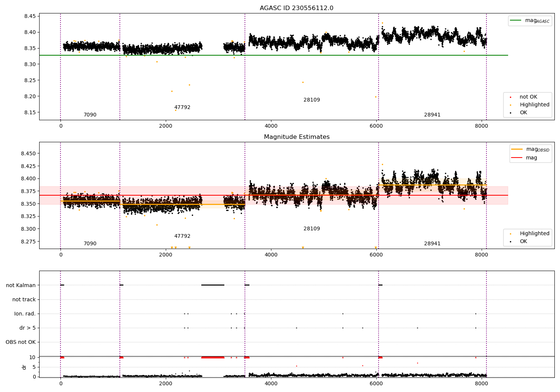Click observation label 28109 in the top plot
The image size is (560, 392).
click(312, 100)
